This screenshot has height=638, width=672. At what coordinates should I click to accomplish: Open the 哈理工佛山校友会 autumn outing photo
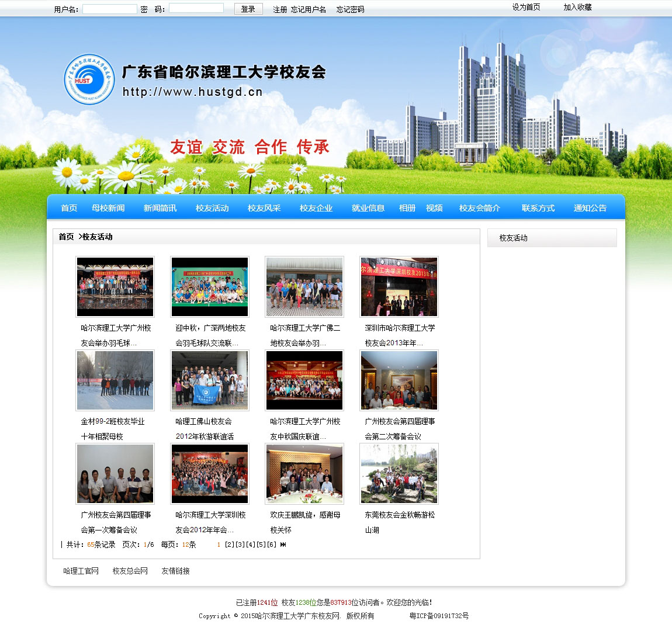[210, 380]
